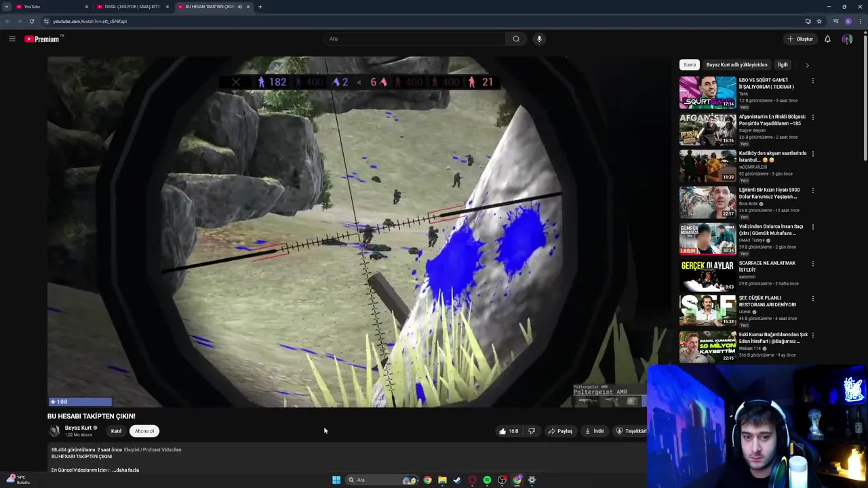This screenshot has width=868, height=488.
Task: Open the Opera icon in taskbar
Action: [x=472, y=480]
